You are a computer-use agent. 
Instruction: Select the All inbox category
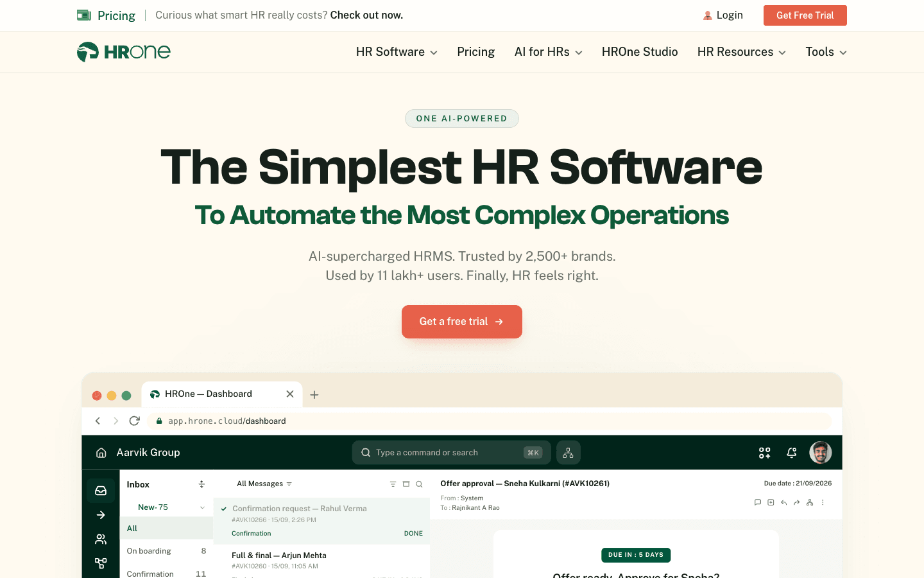coord(166,529)
